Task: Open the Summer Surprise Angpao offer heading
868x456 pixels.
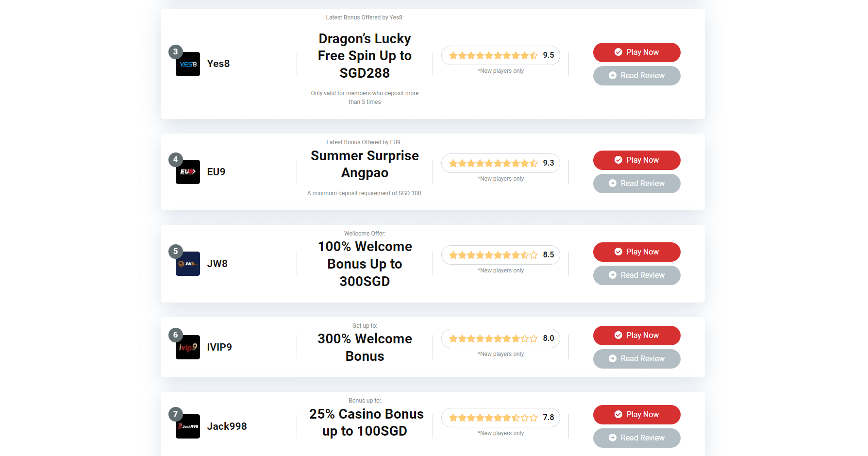Action: 365,164
